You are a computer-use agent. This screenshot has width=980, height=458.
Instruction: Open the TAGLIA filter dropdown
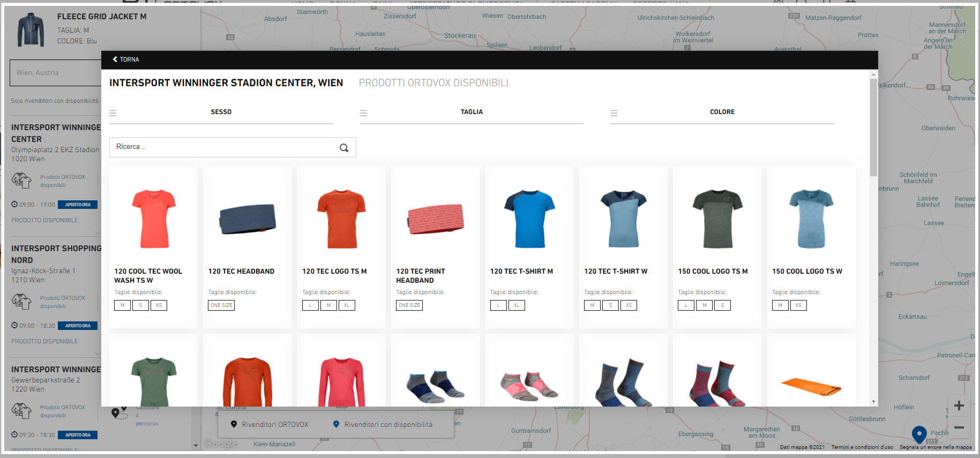pos(472,112)
